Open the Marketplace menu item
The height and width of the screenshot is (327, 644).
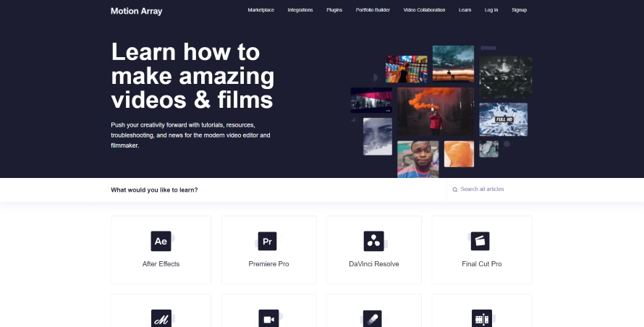click(x=260, y=10)
